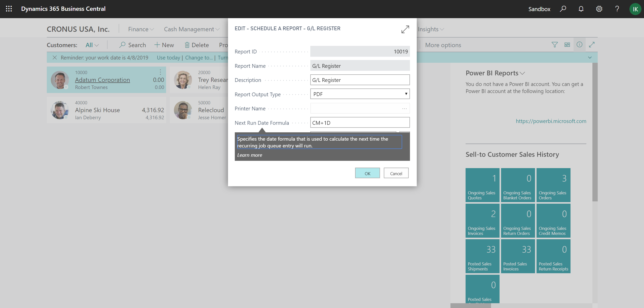Open the notifications bell
The width and height of the screenshot is (644, 308).
point(581,9)
